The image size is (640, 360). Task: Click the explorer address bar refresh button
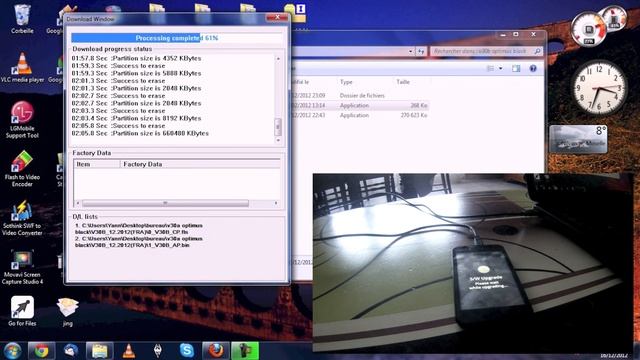(x=421, y=51)
